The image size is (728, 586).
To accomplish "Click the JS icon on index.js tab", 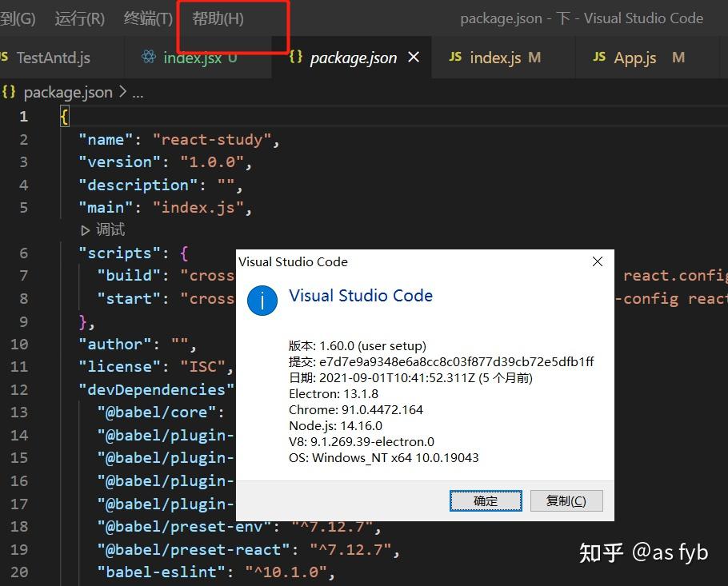I will pos(455,57).
